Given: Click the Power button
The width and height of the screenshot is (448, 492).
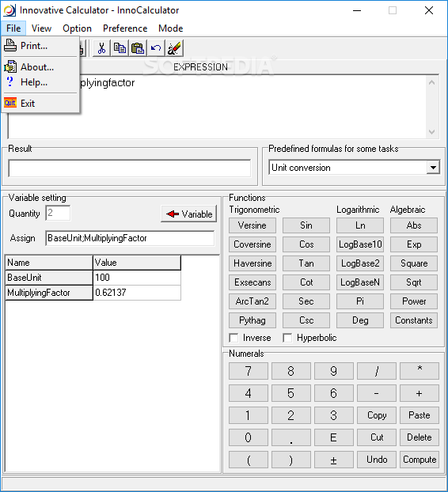Looking at the screenshot, I should [414, 301].
